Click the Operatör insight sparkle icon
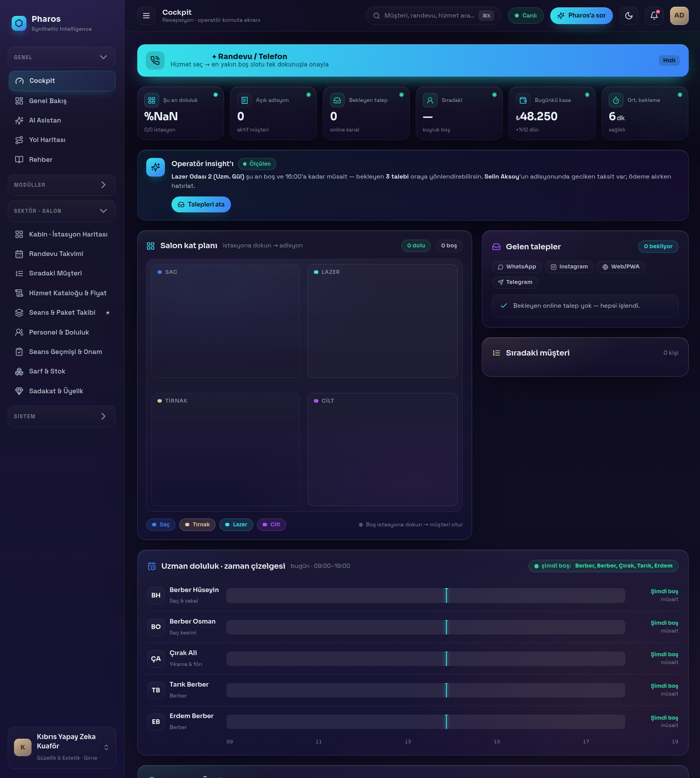 [x=156, y=167]
